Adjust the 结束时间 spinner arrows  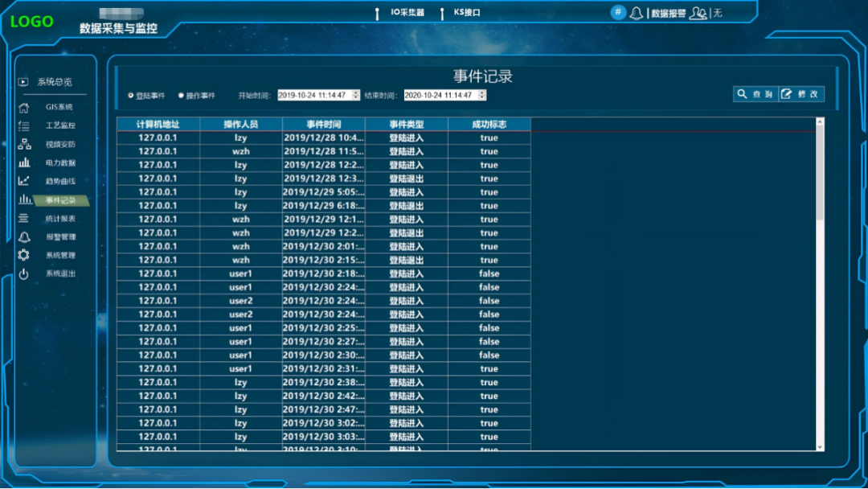coord(482,95)
